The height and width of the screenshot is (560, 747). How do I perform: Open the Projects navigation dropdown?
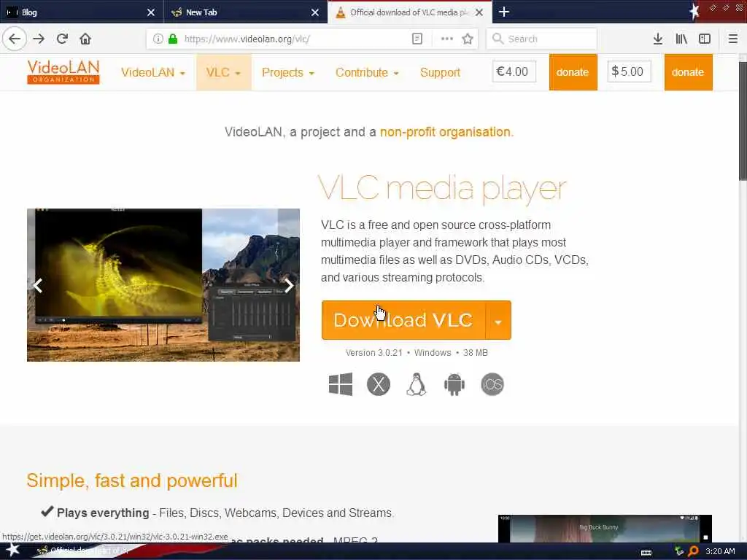287,72
